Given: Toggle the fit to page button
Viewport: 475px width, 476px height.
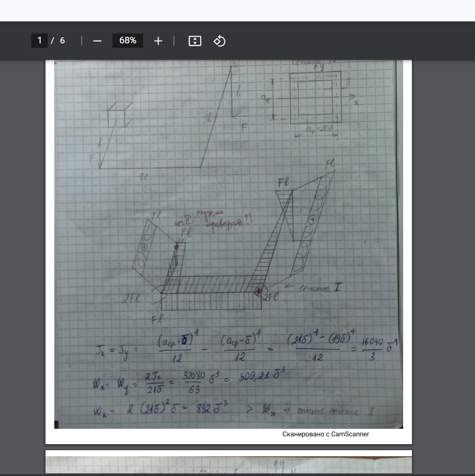Looking at the screenshot, I should coord(195,41).
